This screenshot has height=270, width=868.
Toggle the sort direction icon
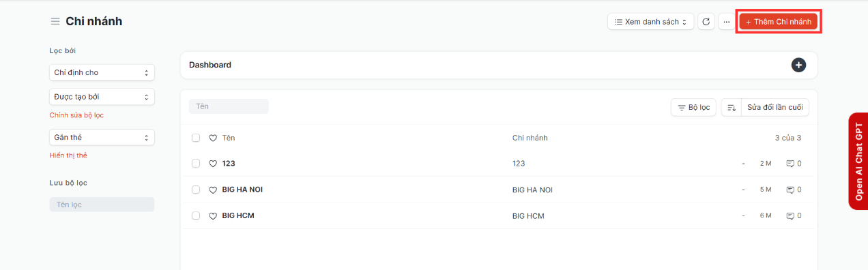(731, 107)
